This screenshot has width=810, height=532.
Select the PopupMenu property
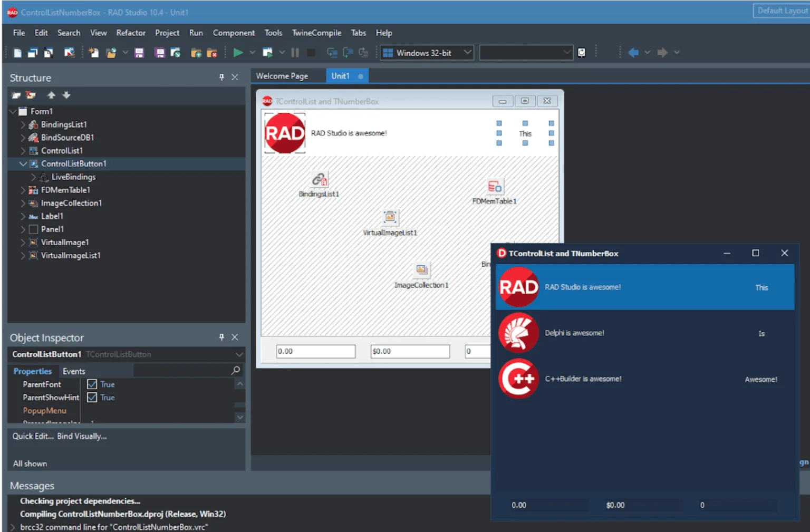(x=44, y=411)
